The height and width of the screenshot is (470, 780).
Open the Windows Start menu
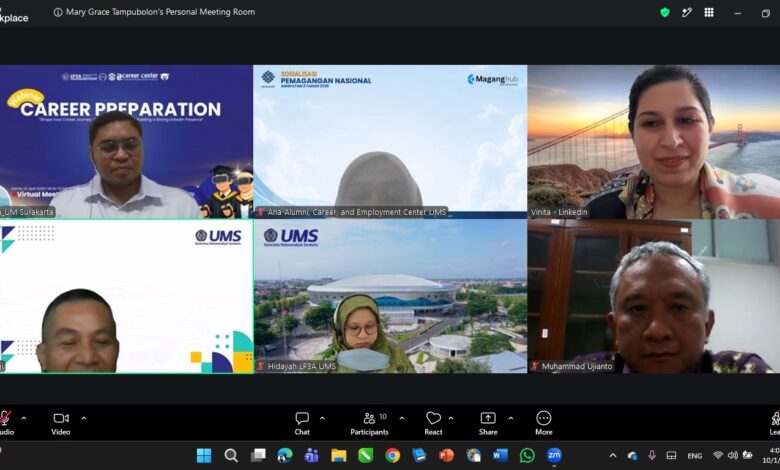[x=204, y=455]
